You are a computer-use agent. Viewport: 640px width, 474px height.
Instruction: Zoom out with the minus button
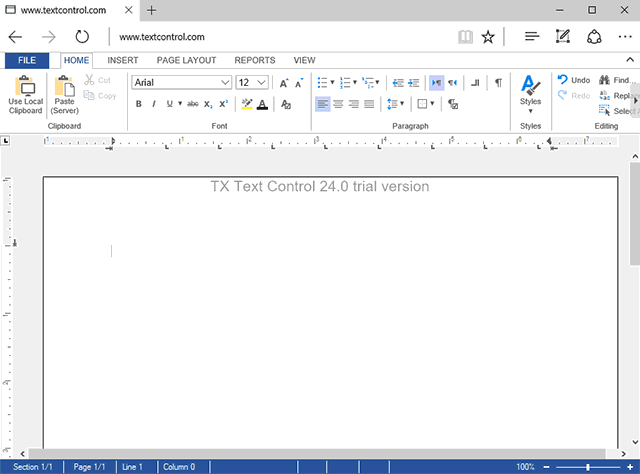point(547,467)
